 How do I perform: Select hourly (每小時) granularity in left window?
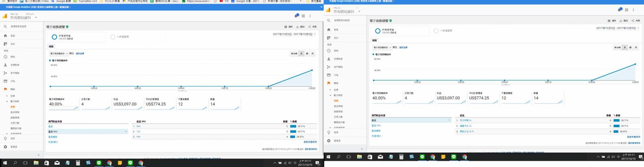tap(294, 54)
